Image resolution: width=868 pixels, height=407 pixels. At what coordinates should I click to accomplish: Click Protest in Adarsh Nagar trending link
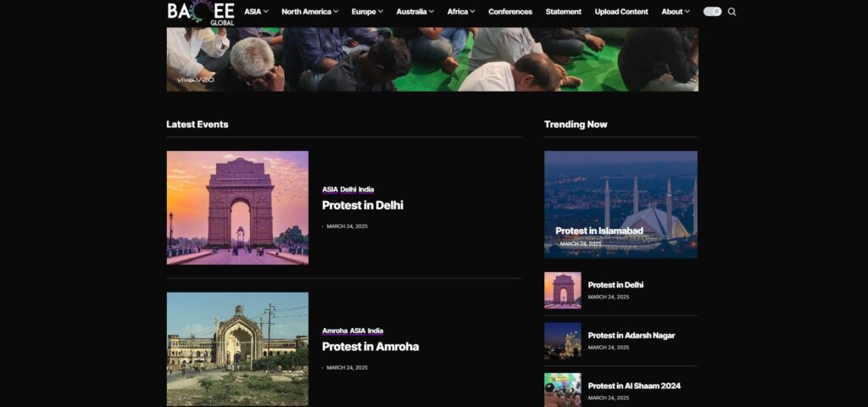(631, 336)
